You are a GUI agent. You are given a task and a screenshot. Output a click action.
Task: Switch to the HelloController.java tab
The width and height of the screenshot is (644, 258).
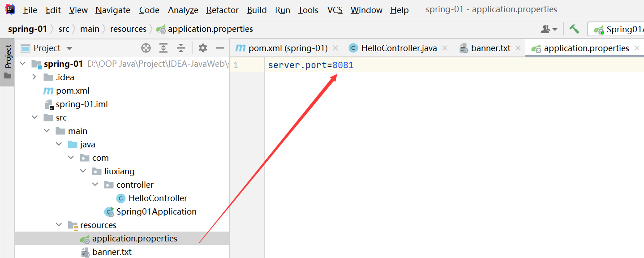(x=399, y=48)
